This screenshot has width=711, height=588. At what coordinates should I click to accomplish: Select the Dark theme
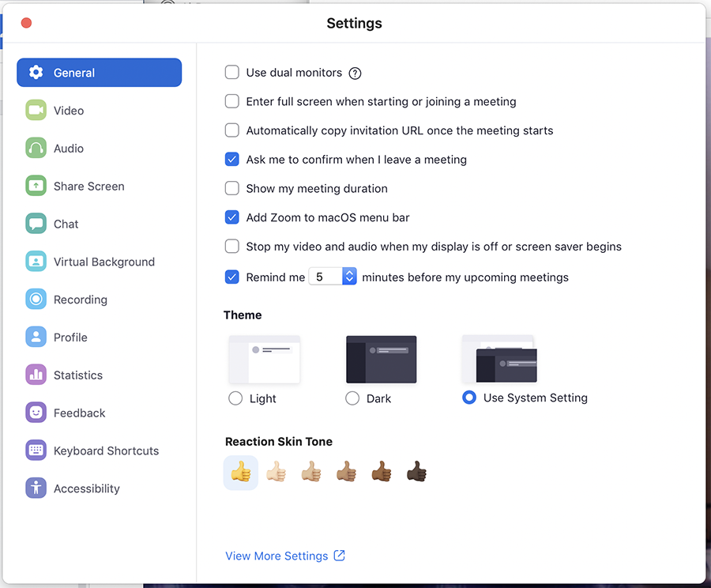(352, 398)
